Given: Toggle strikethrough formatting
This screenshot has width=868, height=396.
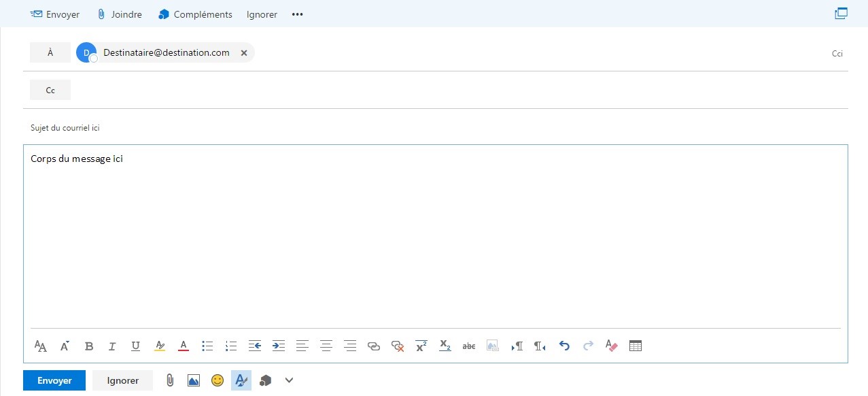Looking at the screenshot, I should click(x=469, y=346).
